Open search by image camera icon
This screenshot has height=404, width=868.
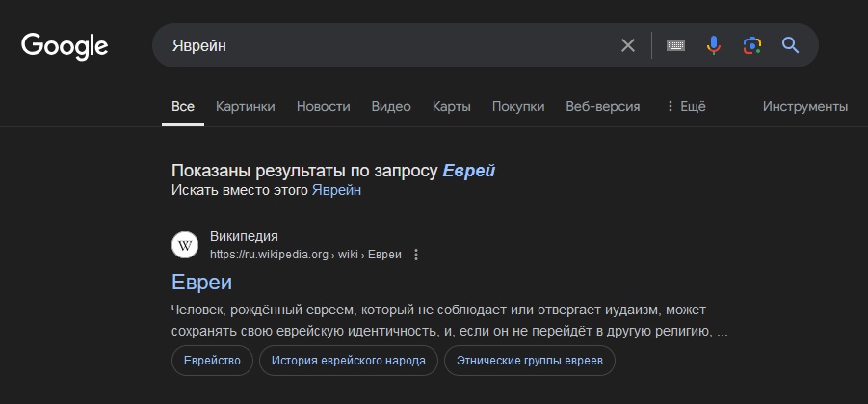click(752, 45)
